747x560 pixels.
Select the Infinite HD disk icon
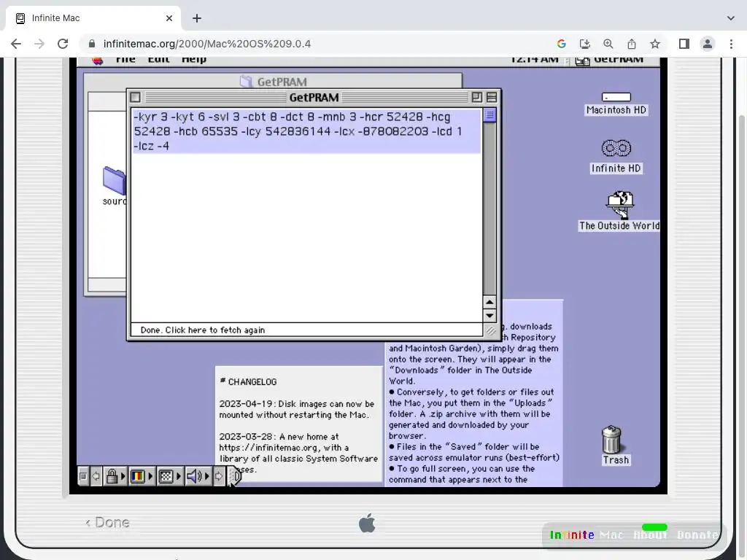(x=616, y=157)
